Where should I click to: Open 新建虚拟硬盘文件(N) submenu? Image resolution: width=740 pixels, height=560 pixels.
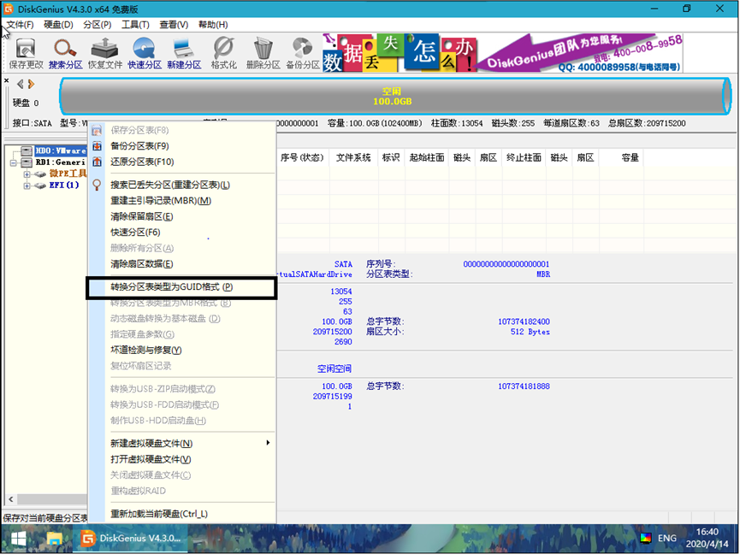click(x=181, y=444)
